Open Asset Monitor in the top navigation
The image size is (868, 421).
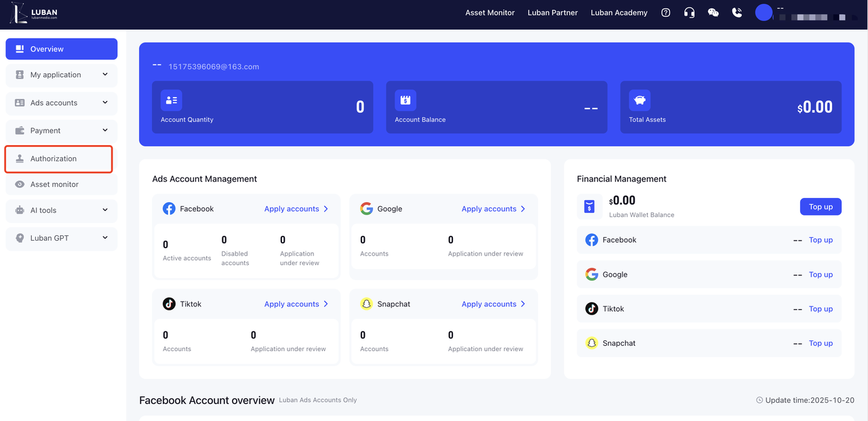tap(490, 13)
